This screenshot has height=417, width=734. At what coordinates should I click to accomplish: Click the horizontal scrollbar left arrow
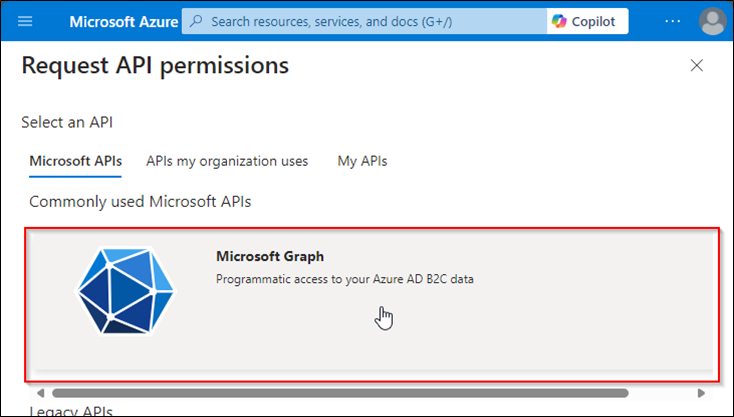[x=41, y=393]
